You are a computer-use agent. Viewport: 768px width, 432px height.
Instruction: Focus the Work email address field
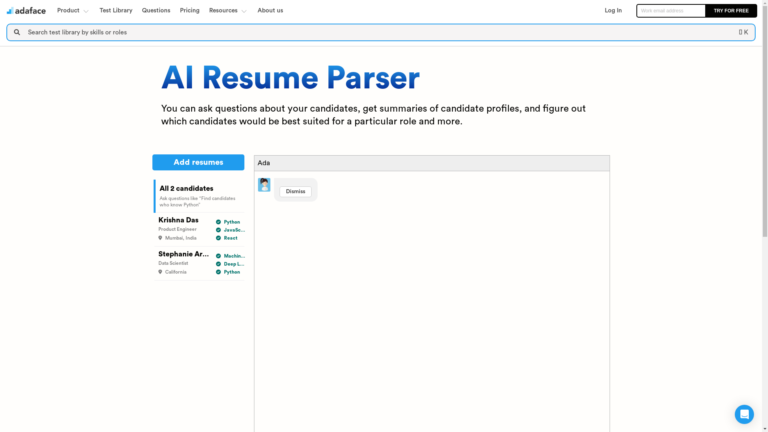pyautogui.click(x=671, y=11)
